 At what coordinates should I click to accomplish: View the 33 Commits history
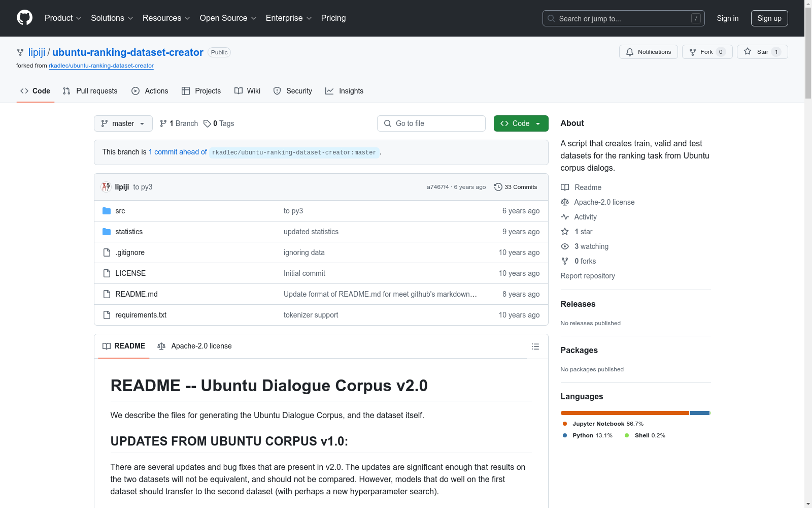coord(516,187)
